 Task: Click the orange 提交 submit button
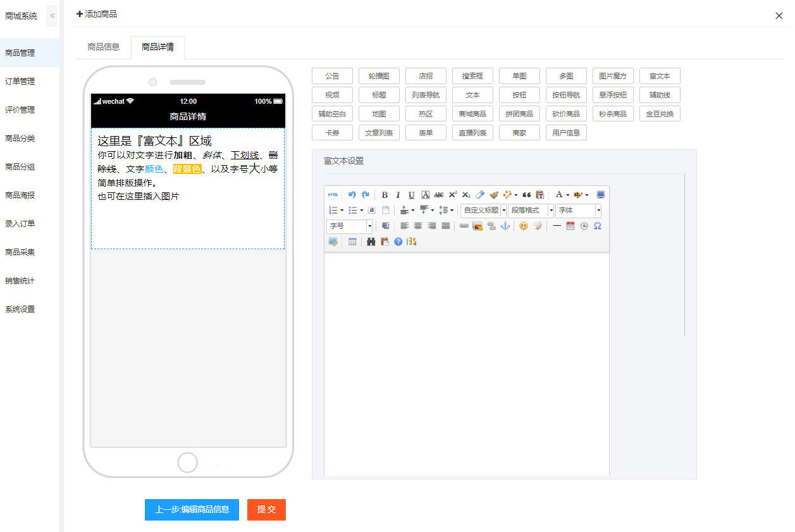pos(266,510)
